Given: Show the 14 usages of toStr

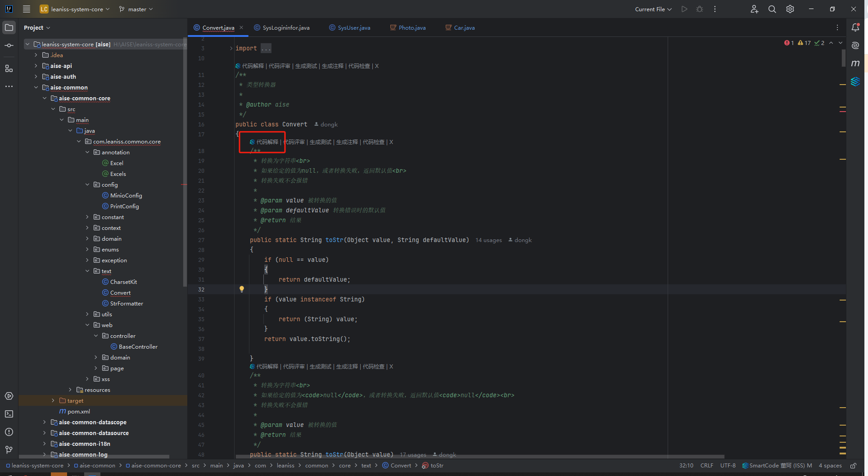Looking at the screenshot, I should coord(488,240).
